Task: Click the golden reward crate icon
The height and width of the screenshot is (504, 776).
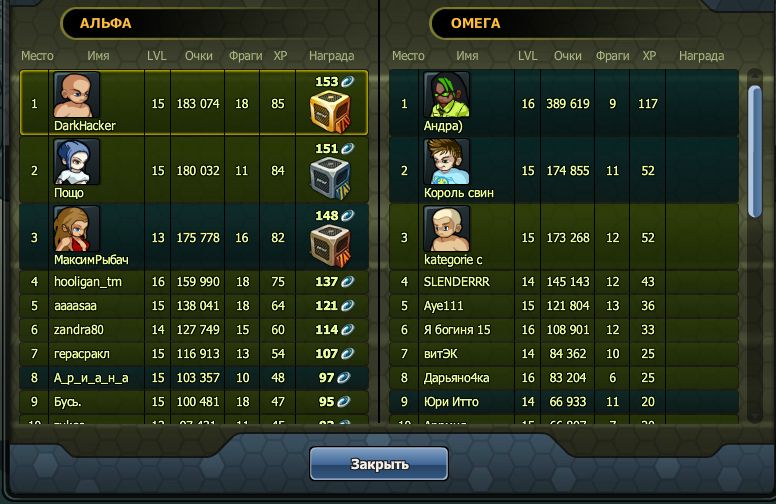Action: point(330,113)
